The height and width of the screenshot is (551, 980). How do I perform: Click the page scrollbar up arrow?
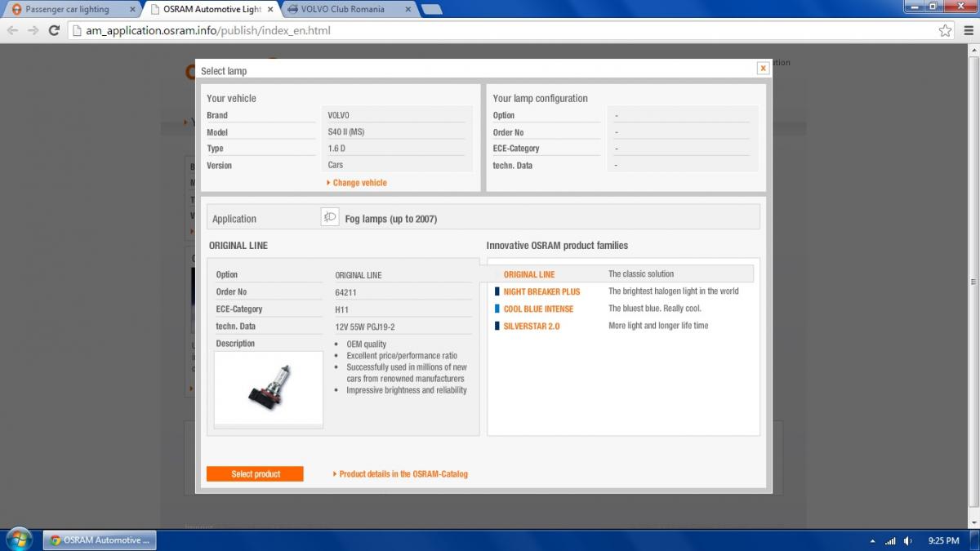(973, 51)
